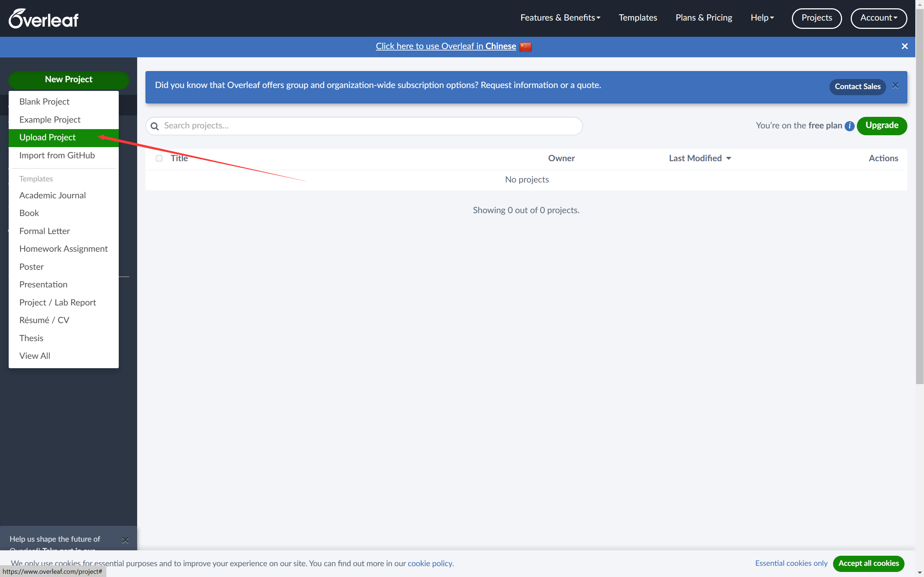The image size is (924, 577).
Task: Choose Import from GitHub option
Action: tap(57, 155)
